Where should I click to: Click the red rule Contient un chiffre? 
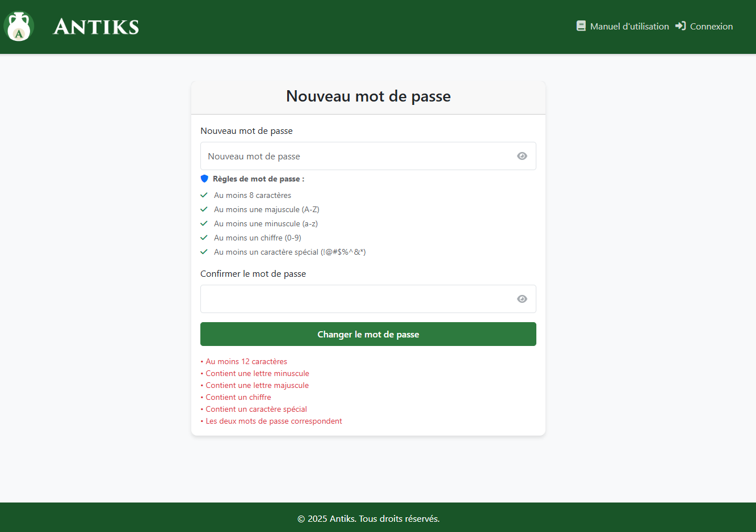(238, 396)
